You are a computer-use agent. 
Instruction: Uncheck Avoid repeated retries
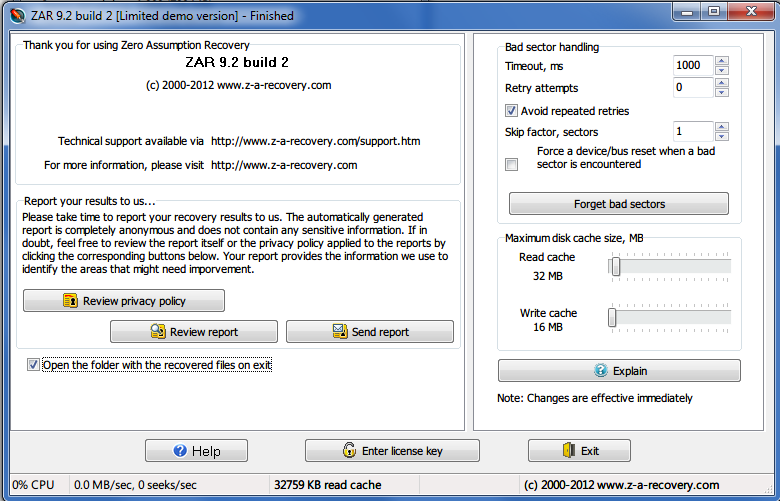coord(512,111)
